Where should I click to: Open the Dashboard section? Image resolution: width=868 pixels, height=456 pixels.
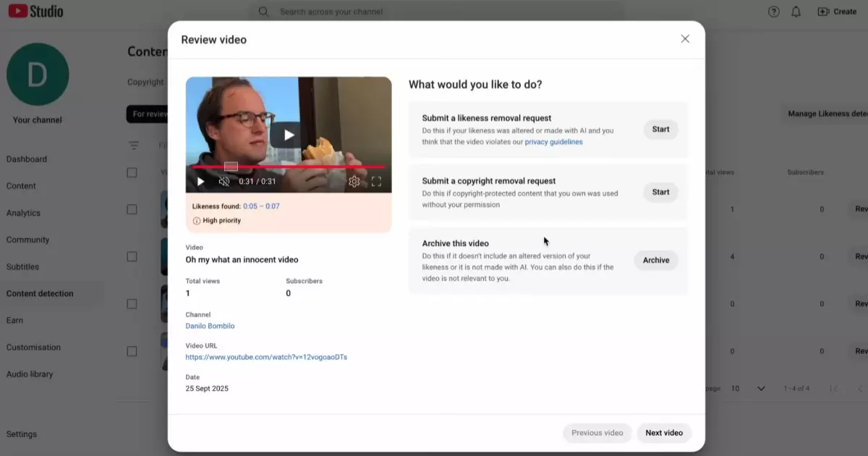(27, 159)
